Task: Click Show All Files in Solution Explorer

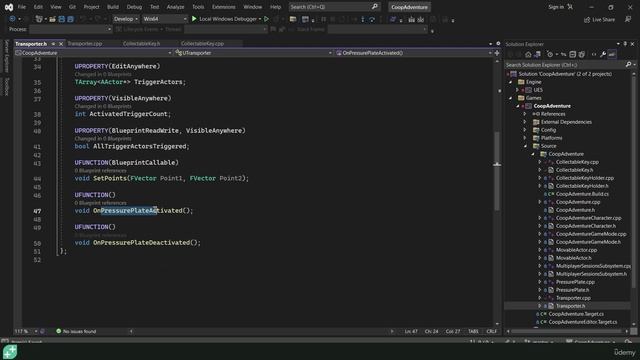Action: [582, 54]
